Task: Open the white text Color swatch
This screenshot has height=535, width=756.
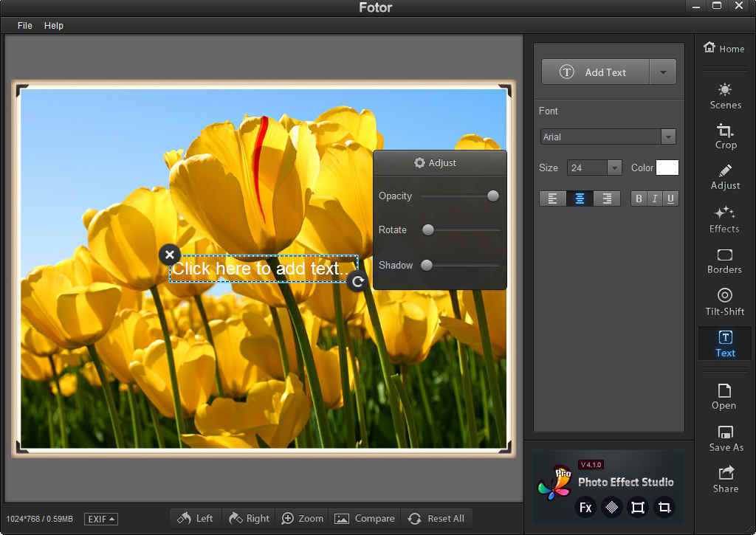Action: coord(667,168)
